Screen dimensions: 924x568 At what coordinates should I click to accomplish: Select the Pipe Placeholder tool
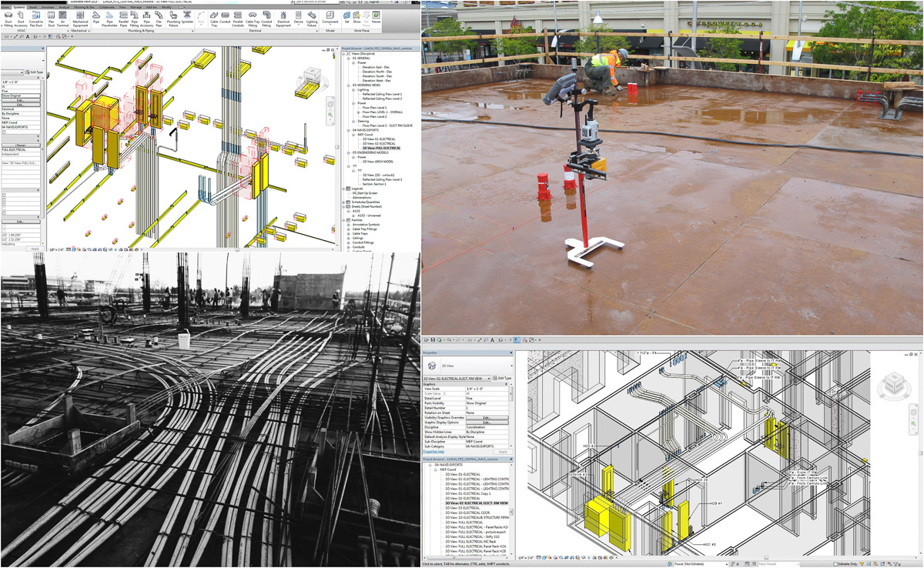click(109, 18)
